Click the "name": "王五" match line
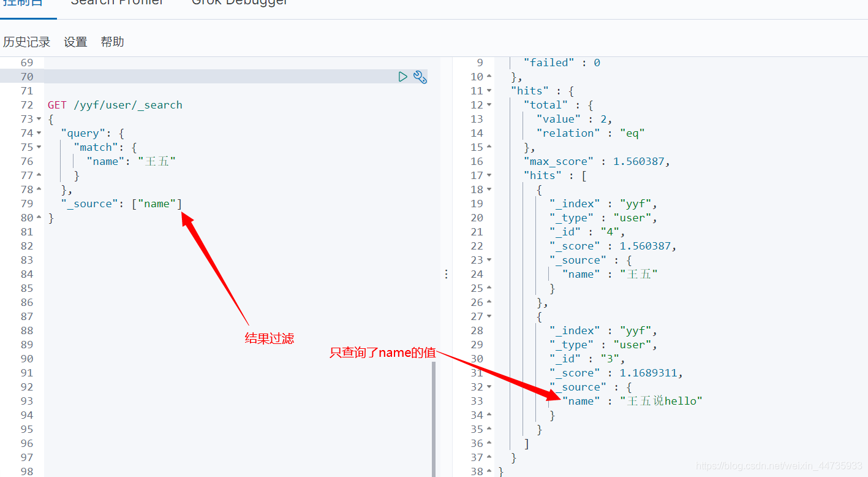The image size is (868, 477). click(x=131, y=161)
